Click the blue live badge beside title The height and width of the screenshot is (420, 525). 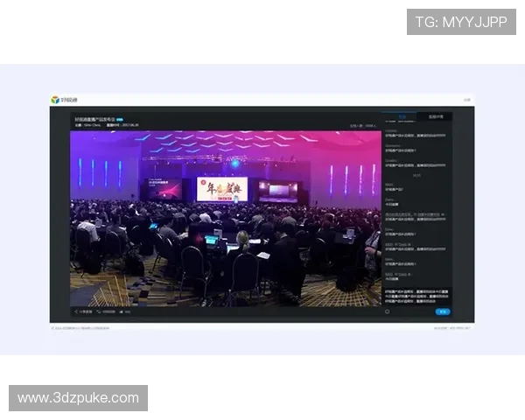[x=120, y=119]
